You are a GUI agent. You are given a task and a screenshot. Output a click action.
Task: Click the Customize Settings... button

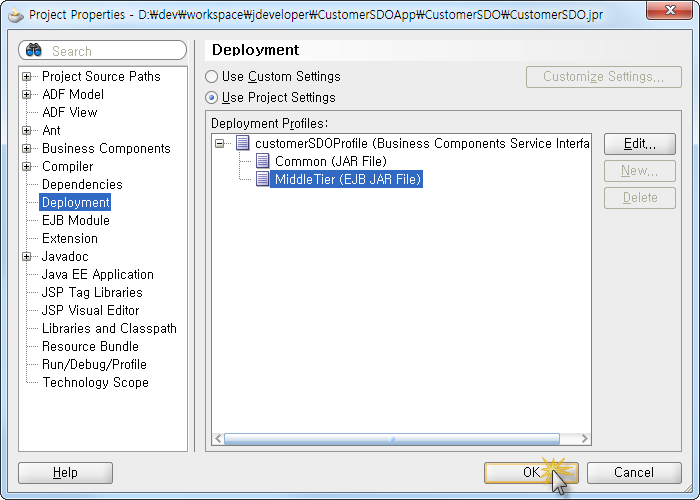point(604,77)
